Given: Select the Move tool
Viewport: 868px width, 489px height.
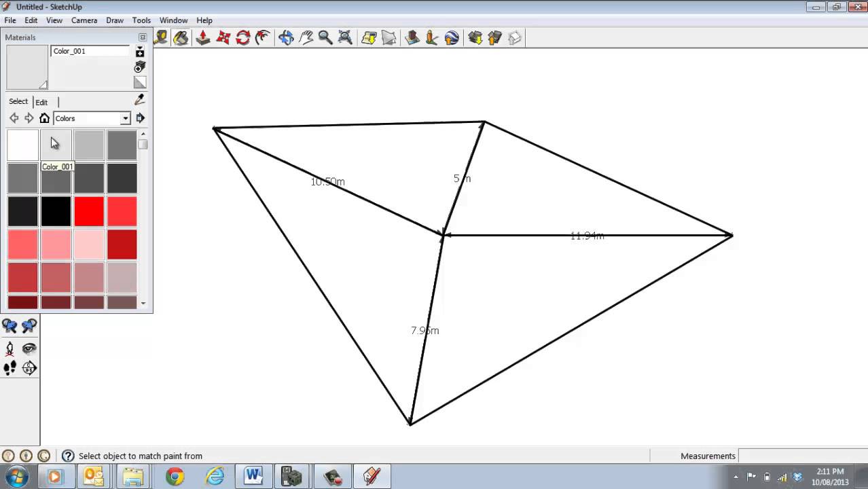Looking at the screenshot, I should pyautogui.click(x=223, y=37).
